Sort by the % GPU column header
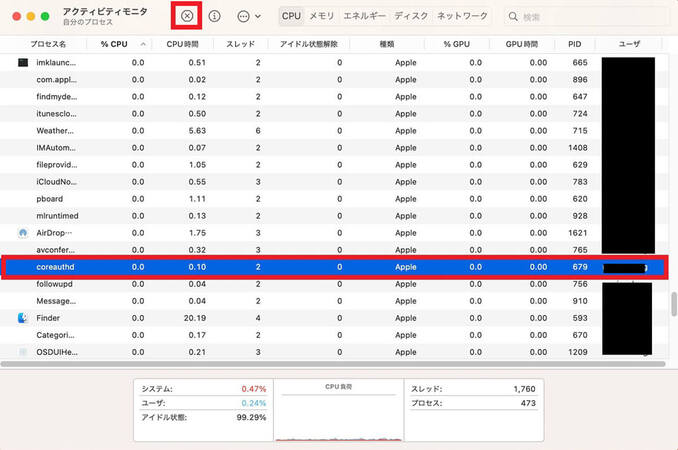This screenshot has width=678, height=450. point(456,44)
